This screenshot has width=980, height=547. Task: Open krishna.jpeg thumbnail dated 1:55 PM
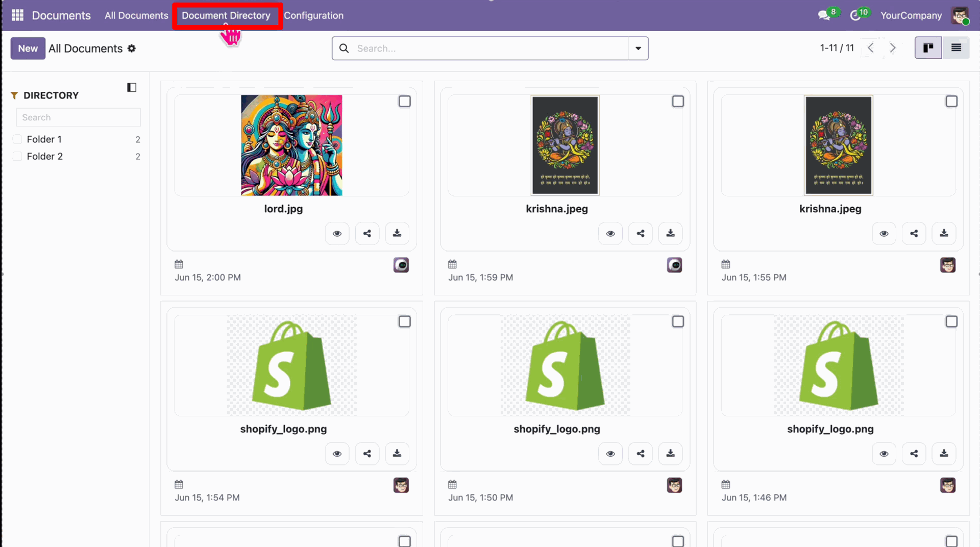[839, 145]
